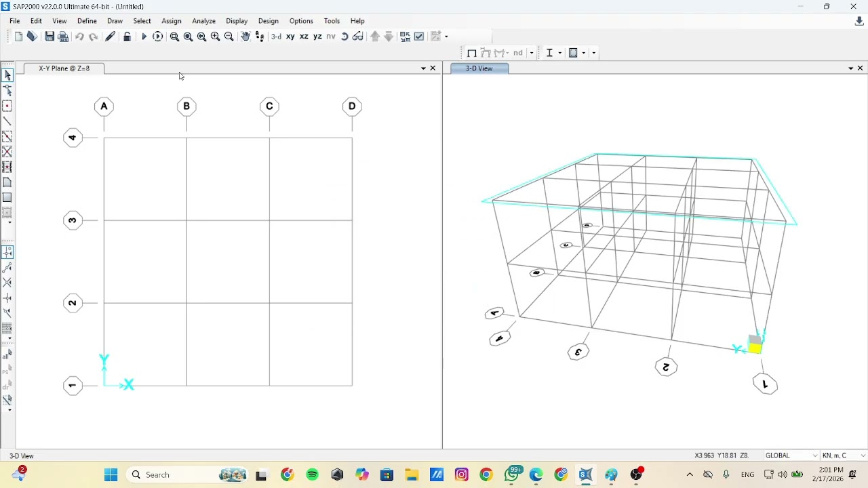The height and width of the screenshot is (488, 868).
Task: Select the Rubber Band Zoom magnifier
Action: [x=174, y=37]
